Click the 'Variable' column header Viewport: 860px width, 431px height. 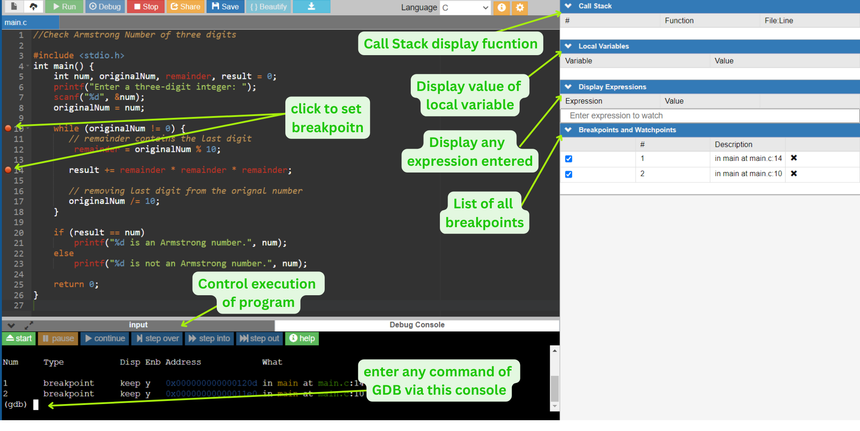[x=578, y=61]
